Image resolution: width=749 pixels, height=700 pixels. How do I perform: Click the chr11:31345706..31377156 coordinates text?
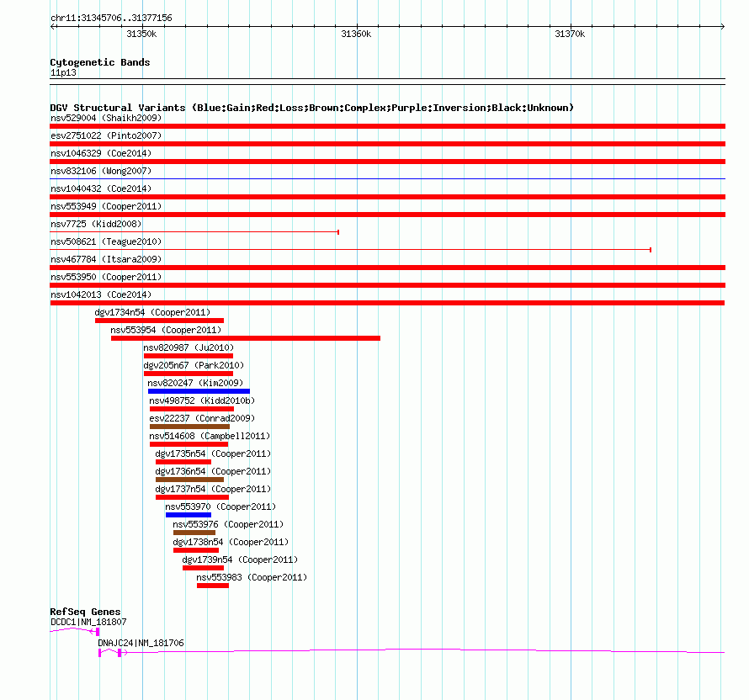pyautogui.click(x=111, y=18)
